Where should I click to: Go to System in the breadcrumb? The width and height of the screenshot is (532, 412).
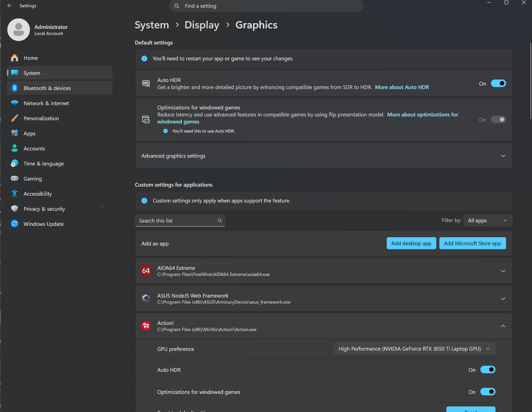pyautogui.click(x=152, y=25)
